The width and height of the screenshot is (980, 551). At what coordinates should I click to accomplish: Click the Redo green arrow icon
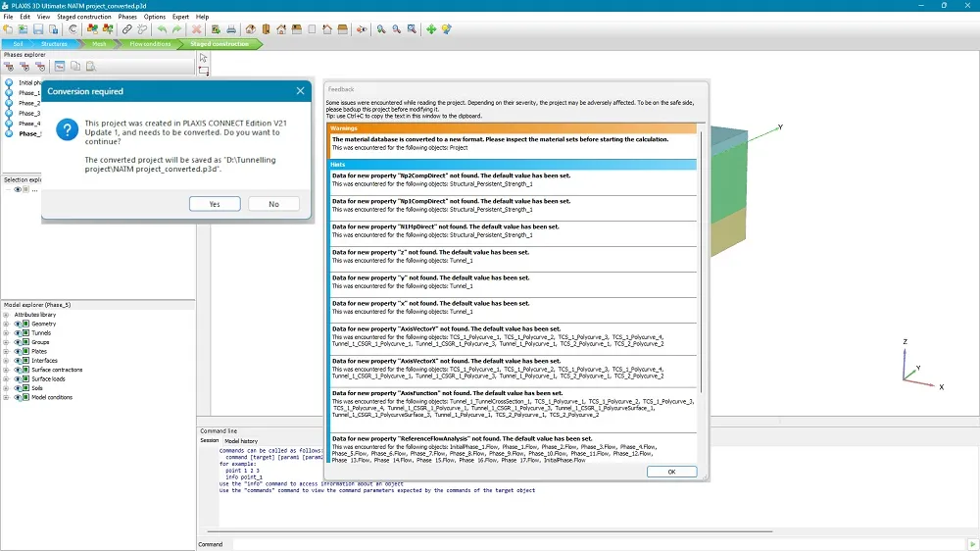tap(176, 29)
